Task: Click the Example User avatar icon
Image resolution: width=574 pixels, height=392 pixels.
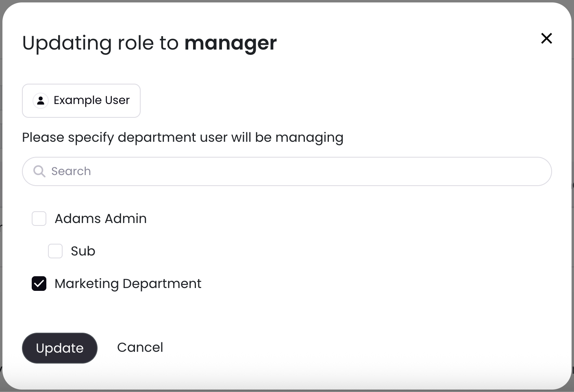Action: coord(41,100)
